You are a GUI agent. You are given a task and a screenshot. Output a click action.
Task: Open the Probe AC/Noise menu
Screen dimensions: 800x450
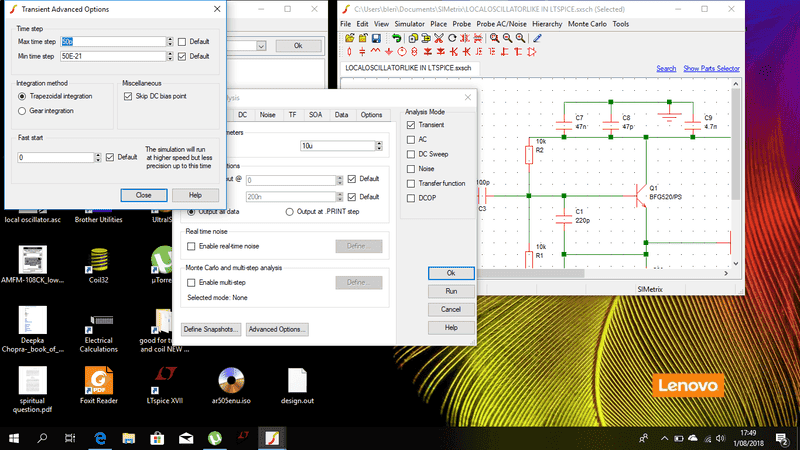coord(501,24)
